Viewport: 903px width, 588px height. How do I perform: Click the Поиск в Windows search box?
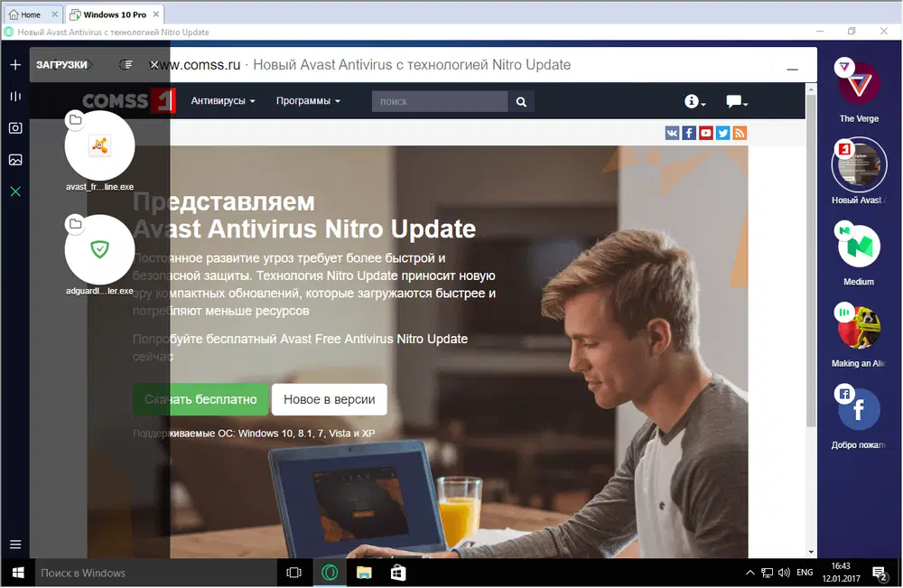(x=156, y=573)
